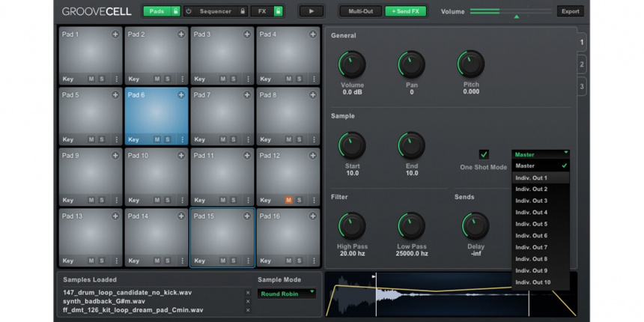Select Pad 13
644x322 pixels.
point(91,237)
